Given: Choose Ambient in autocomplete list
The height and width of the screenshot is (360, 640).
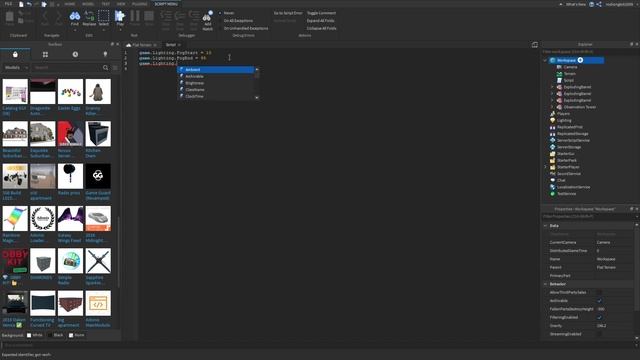Looking at the screenshot, I should 216,70.
